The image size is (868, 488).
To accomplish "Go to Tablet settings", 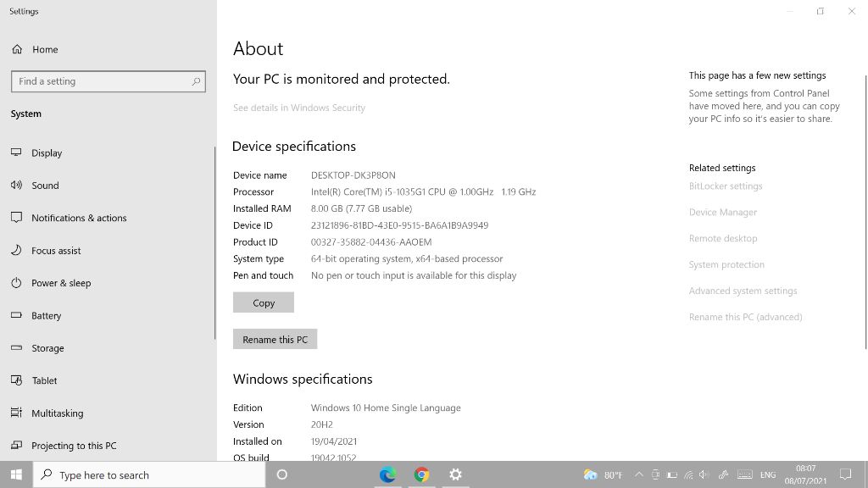I will (44, 380).
